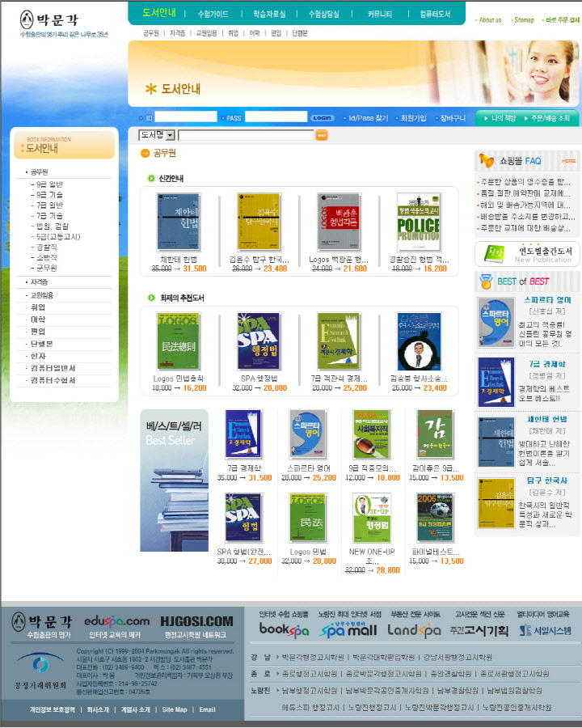This screenshot has width=582, height=728.
Task: Open the 도서명 search type dropdown
Action: click(157, 135)
